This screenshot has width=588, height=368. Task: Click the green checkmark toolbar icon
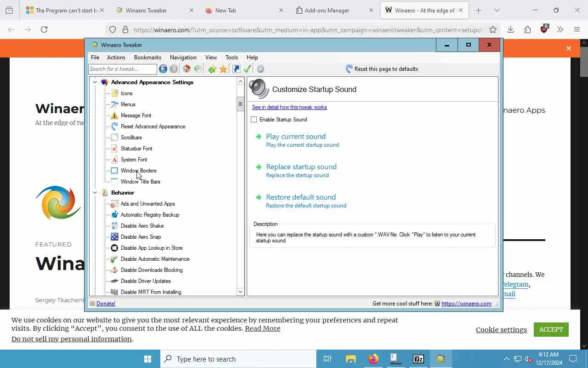click(247, 69)
